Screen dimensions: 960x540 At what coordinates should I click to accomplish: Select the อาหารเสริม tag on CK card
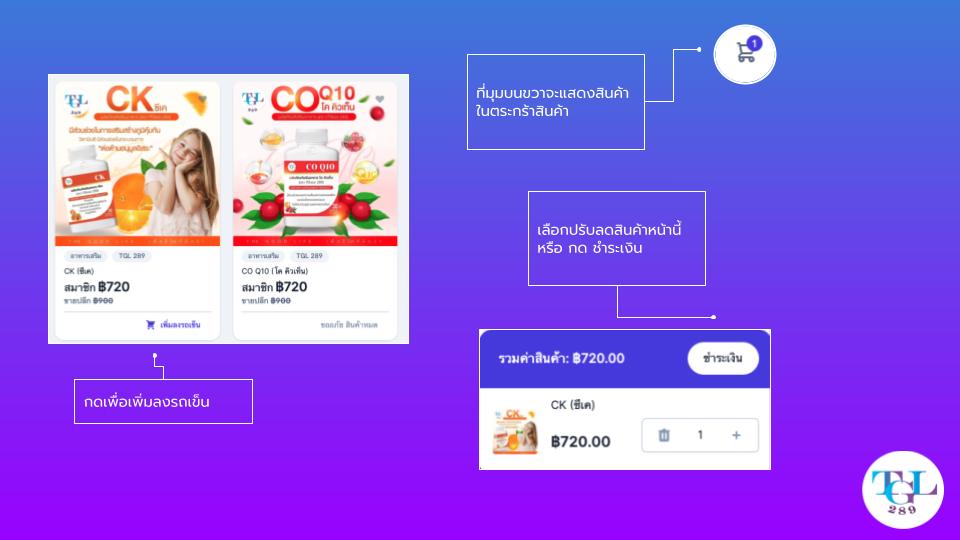click(86, 256)
